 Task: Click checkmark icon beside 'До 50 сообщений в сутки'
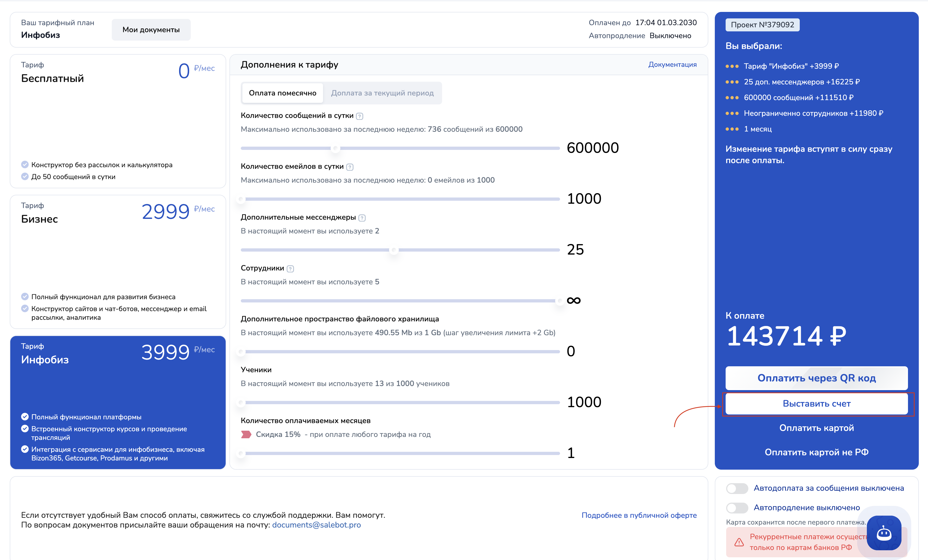coord(25,177)
